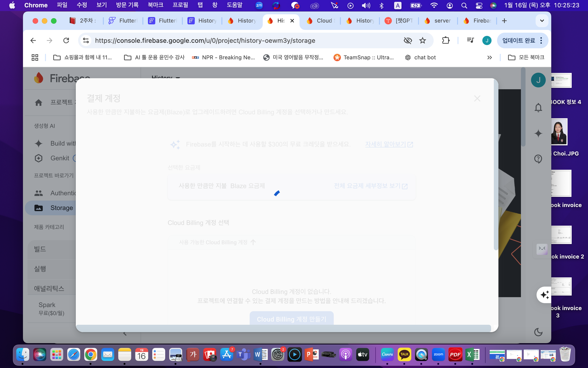Switch to the '[챗GPT' tab
588x368 pixels.
click(399, 21)
